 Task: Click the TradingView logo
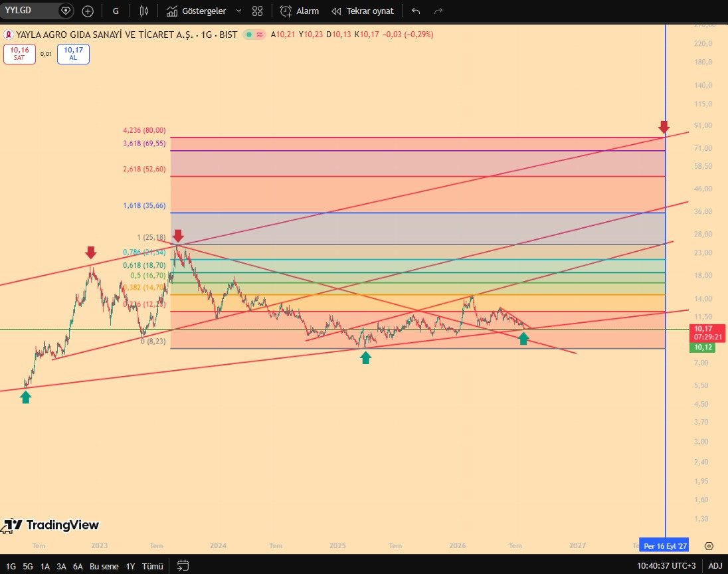coord(50,526)
